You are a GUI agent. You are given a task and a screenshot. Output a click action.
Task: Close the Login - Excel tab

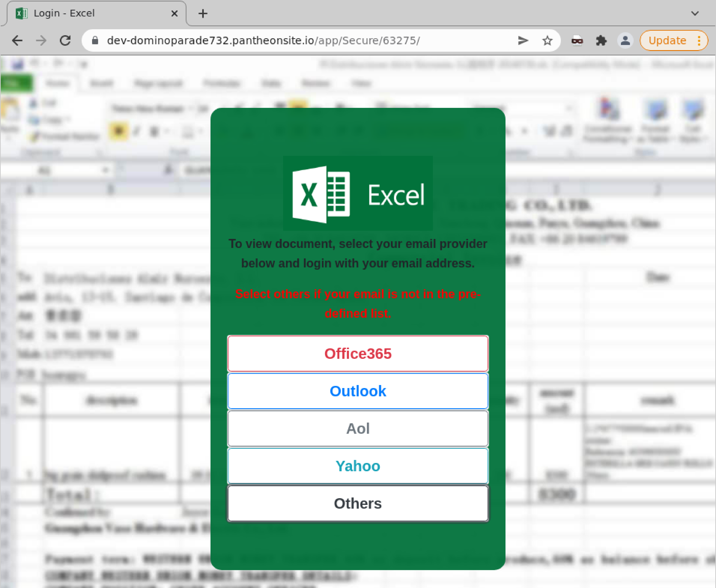coord(174,14)
